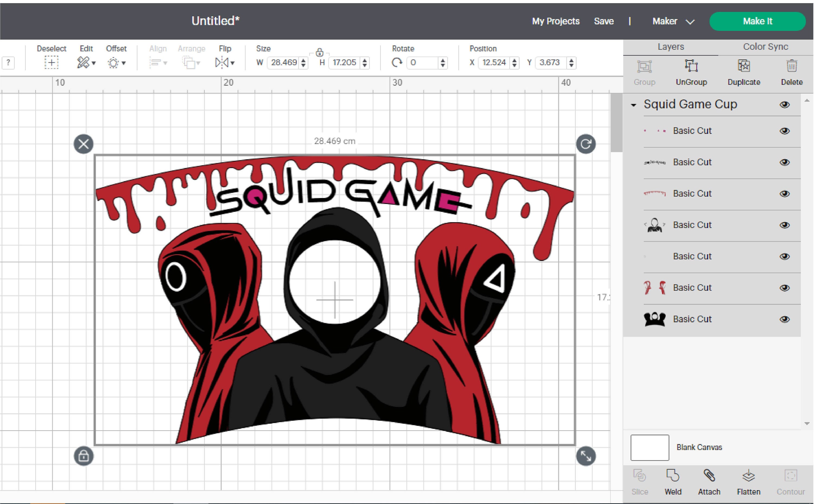Image resolution: width=814 pixels, height=504 pixels.
Task: Hide the black silhouette Basic Cut layer
Action: point(785,319)
